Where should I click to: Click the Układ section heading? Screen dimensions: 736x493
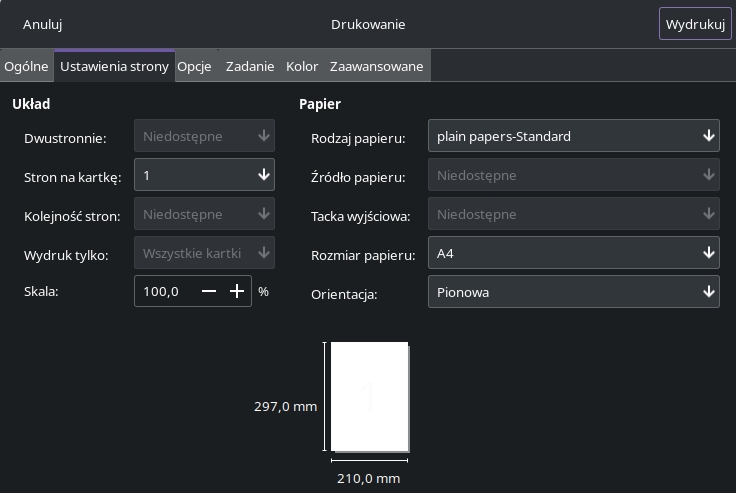pos(31,104)
